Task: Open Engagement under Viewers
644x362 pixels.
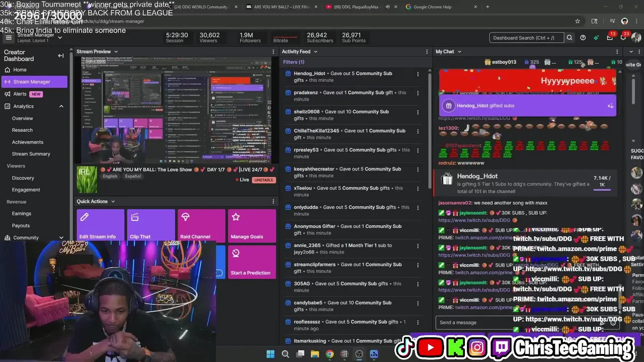Action: point(26,190)
